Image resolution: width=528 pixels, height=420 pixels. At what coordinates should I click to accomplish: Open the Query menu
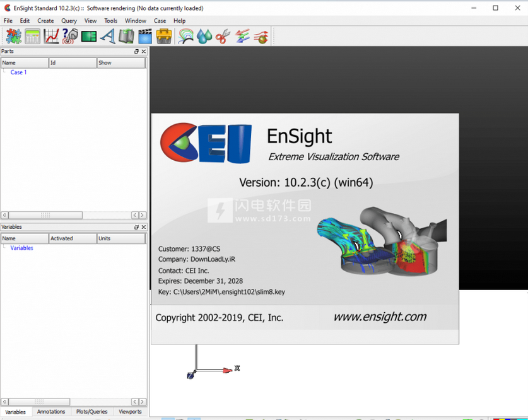69,21
